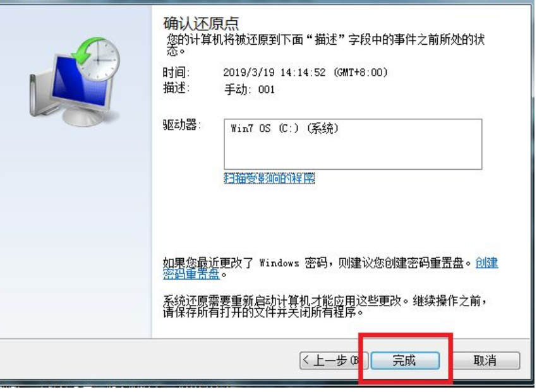Click the 手动: 001 description value
Screen dimensions: 537x392
pyautogui.click(x=250, y=90)
